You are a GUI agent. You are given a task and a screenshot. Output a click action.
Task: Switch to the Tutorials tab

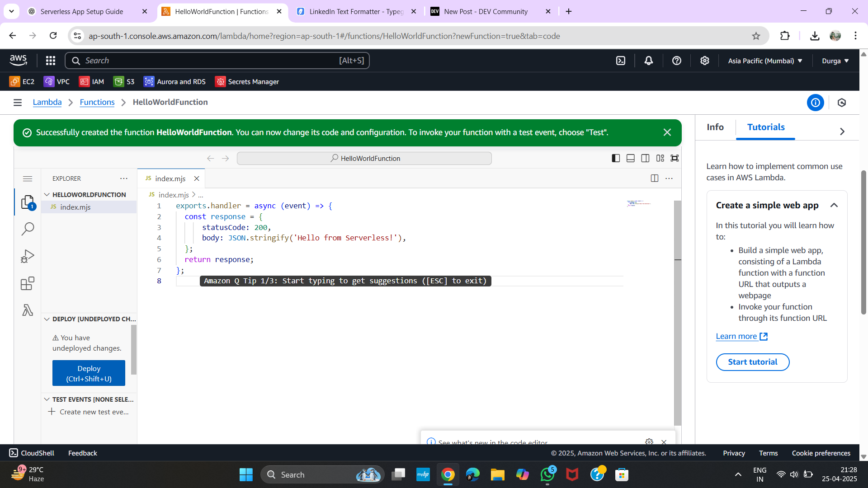[766, 127]
